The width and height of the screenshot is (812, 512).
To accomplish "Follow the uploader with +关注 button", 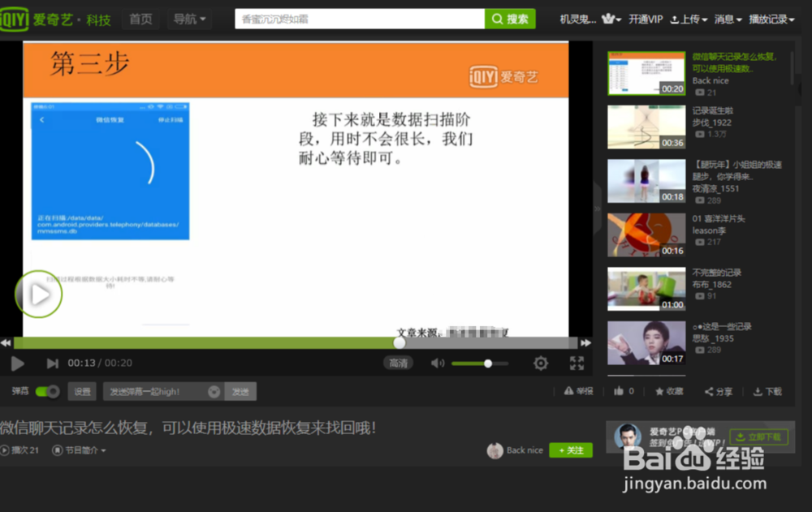I will 570,450.
